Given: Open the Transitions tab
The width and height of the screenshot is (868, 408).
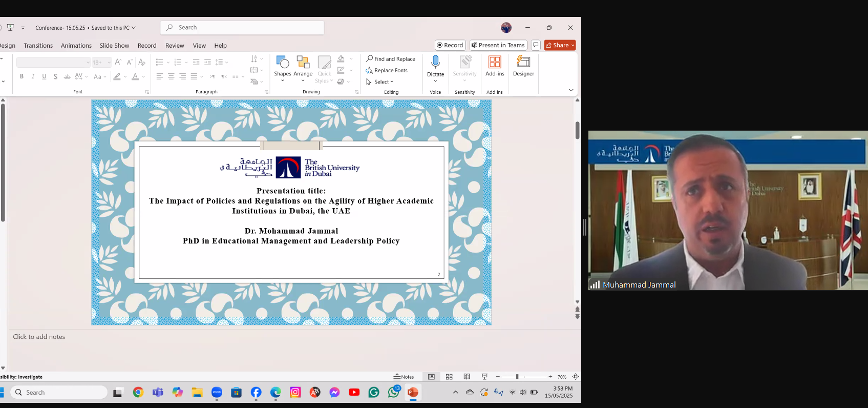Looking at the screenshot, I should point(38,46).
